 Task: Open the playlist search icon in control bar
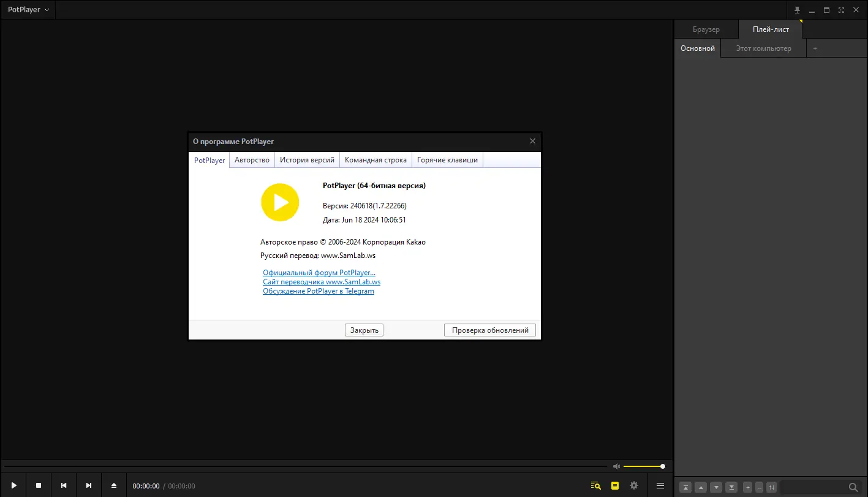[x=595, y=485]
